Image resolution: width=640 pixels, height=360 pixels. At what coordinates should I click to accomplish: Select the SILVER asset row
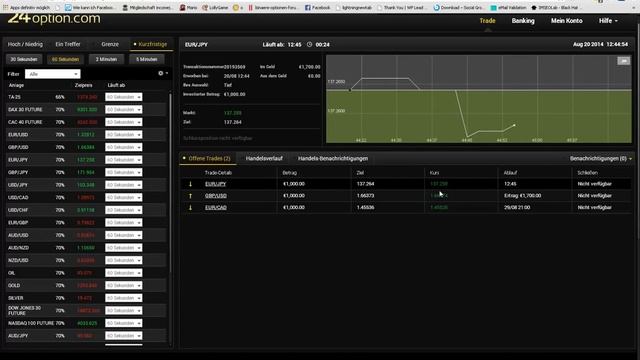[87, 298]
